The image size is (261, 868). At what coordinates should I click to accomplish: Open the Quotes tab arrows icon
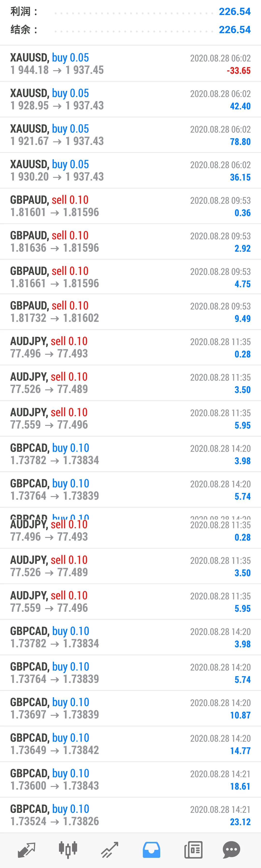coord(26,849)
